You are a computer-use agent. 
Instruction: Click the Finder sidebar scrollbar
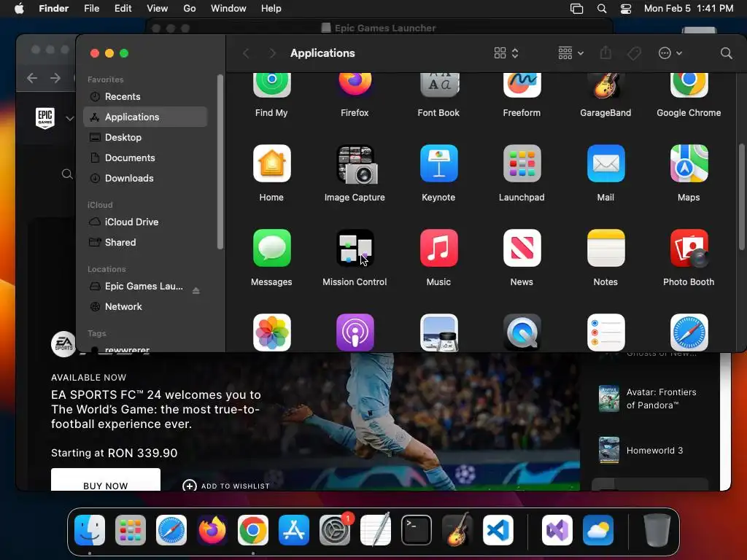click(x=220, y=162)
